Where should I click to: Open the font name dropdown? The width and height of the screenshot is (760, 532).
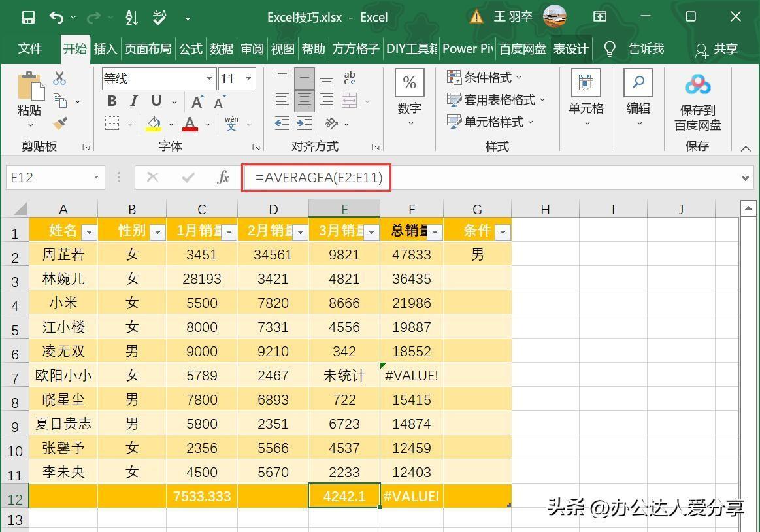pos(209,79)
